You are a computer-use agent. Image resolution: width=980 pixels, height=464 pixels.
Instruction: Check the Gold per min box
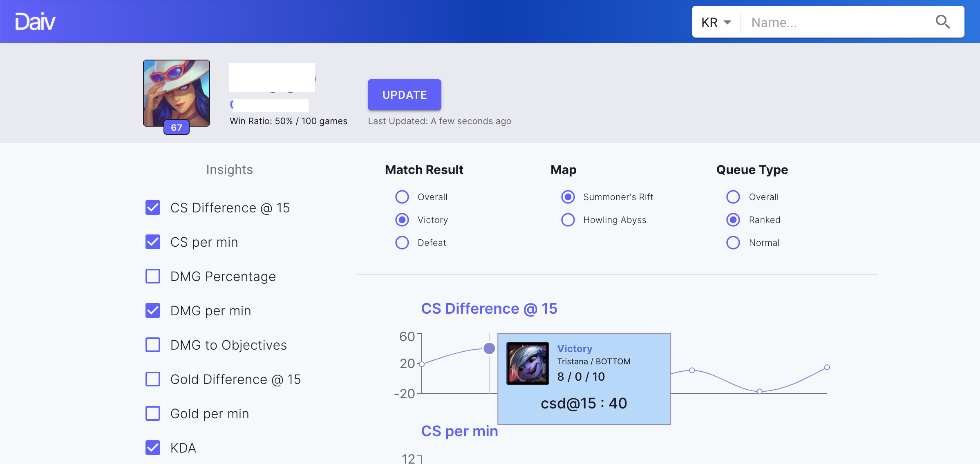point(153,413)
